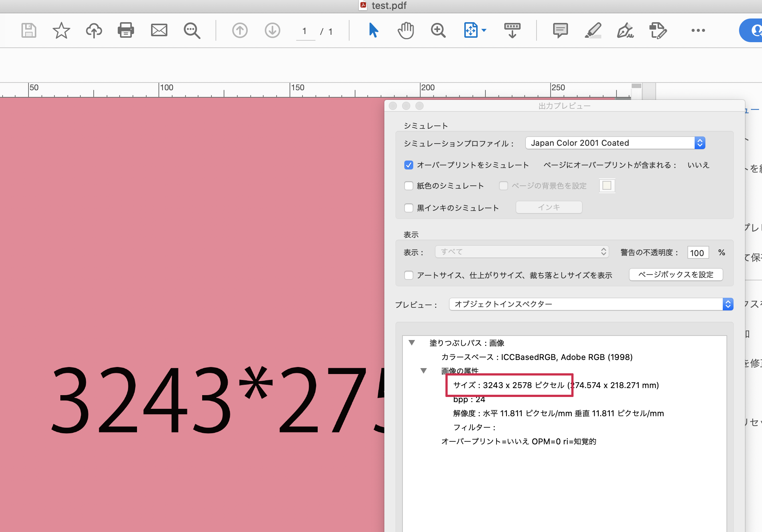Open the Print dialog via printer icon
762x532 pixels.
[x=126, y=30]
